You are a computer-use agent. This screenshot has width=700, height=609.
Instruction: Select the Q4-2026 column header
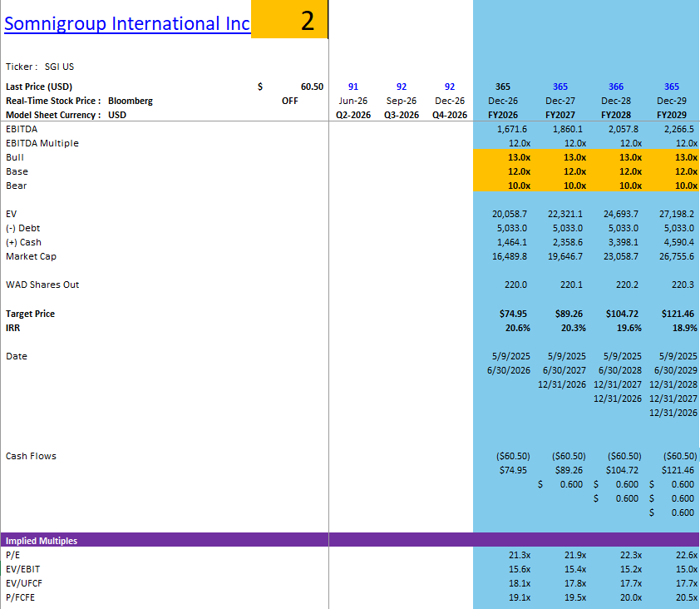(450, 115)
